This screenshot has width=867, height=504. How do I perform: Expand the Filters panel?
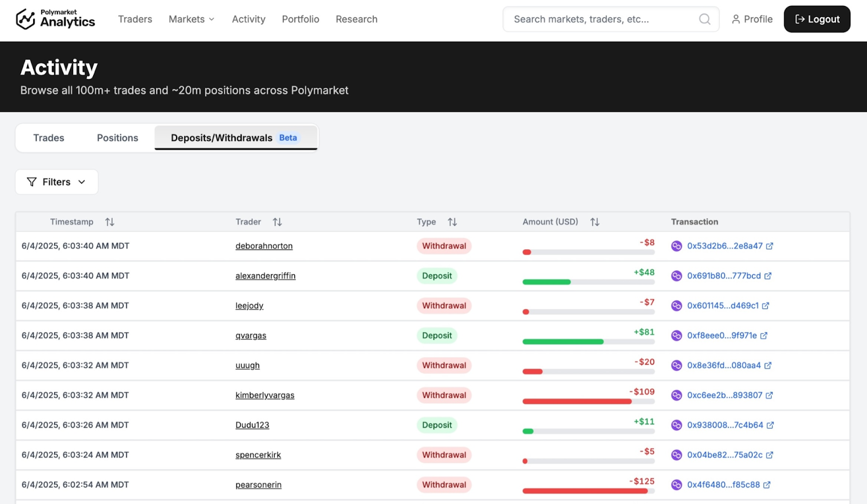(56, 182)
